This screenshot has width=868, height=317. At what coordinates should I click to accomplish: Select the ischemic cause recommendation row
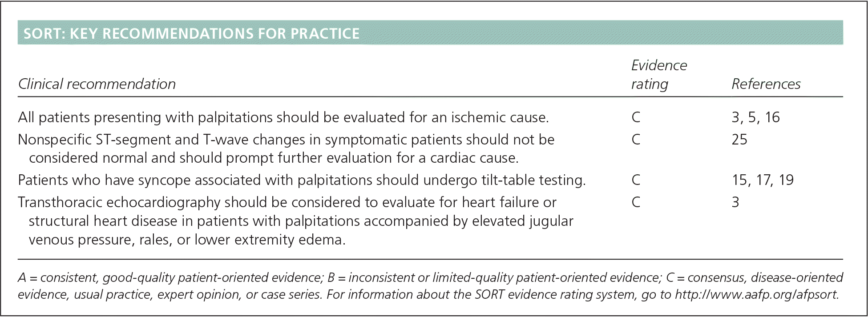click(x=283, y=117)
